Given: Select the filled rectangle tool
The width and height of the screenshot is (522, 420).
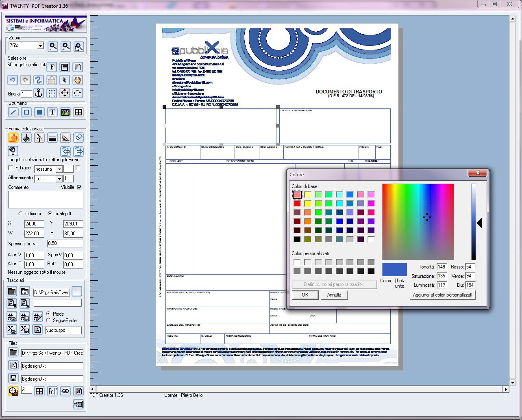Looking at the screenshot, I should [39, 112].
